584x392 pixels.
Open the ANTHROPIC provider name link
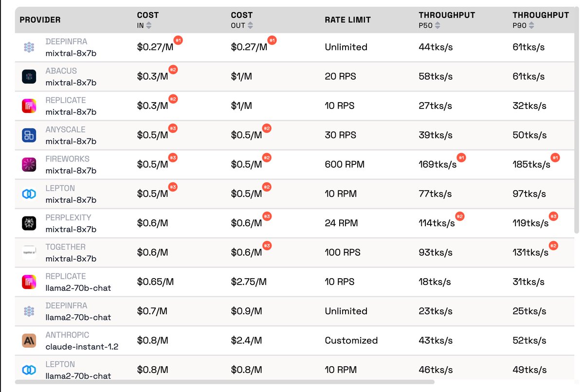[67, 335]
